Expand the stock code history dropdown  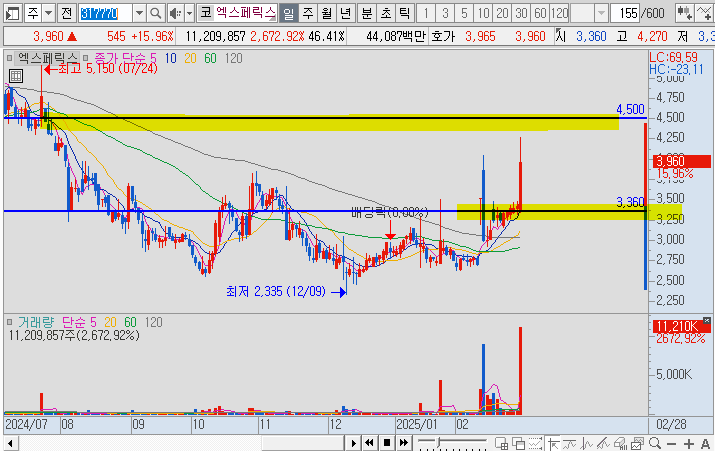(x=140, y=13)
